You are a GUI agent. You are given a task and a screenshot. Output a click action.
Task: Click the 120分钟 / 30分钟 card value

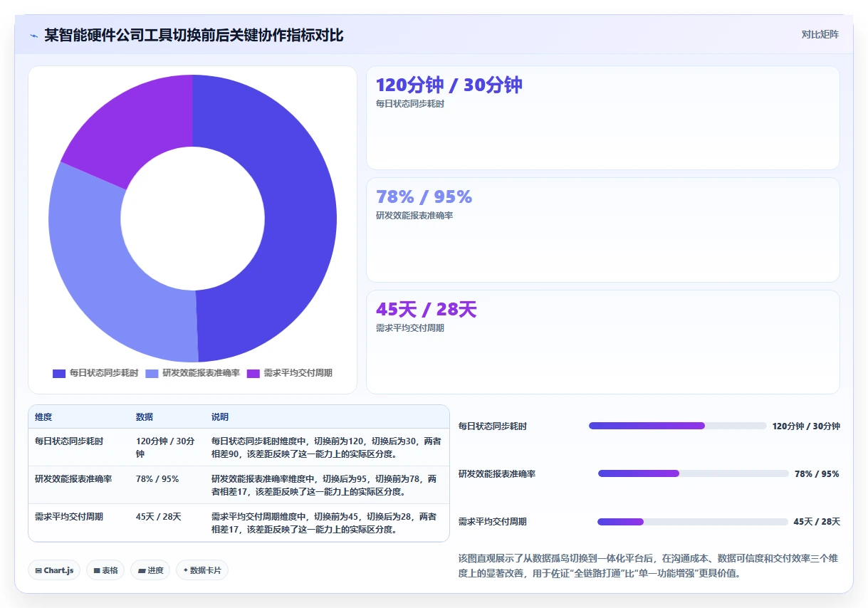pyautogui.click(x=449, y=85)
